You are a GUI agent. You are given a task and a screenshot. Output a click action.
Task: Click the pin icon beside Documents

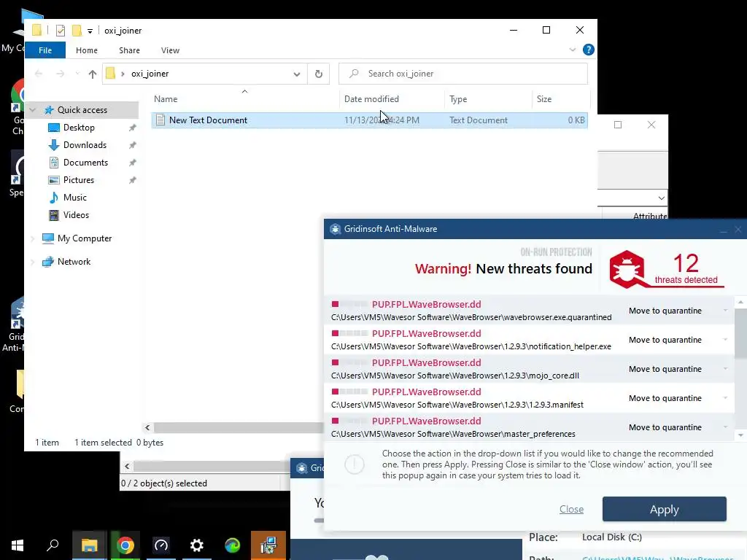pyautogui.click(x=133, y=163)
